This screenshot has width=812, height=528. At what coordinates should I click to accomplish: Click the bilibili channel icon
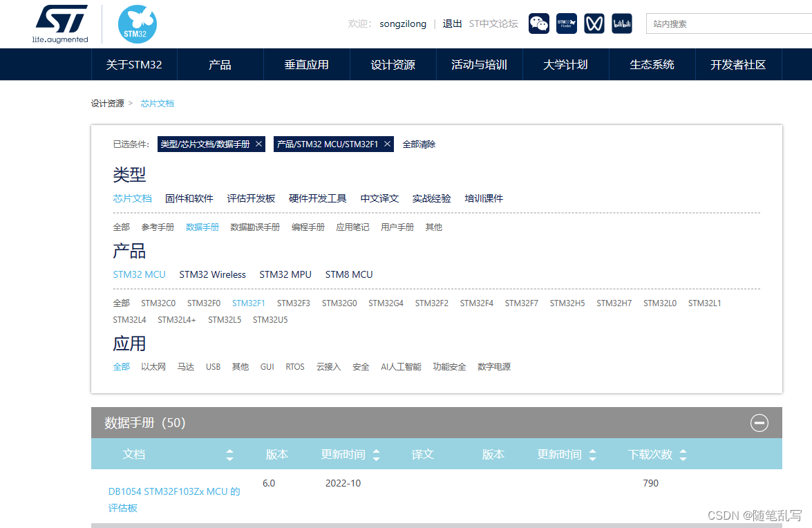click(x=622, y=23)
